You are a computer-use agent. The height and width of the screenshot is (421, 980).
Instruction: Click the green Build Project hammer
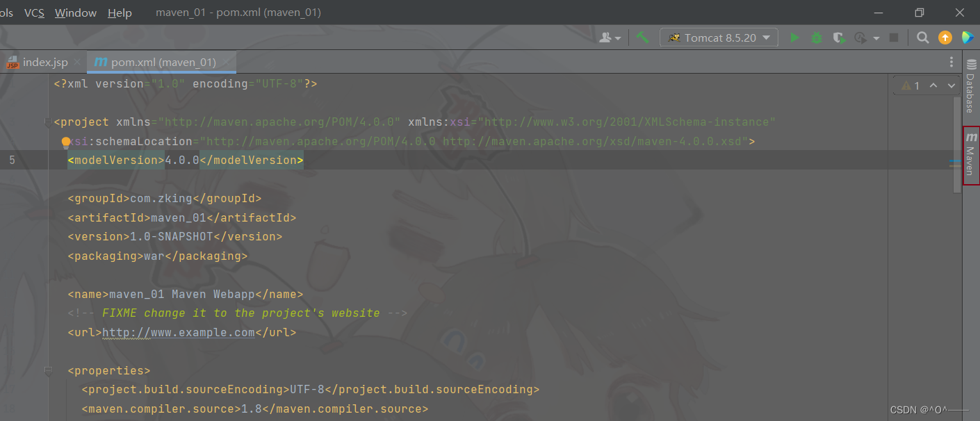pyautogui.click(x=643, y=38)
